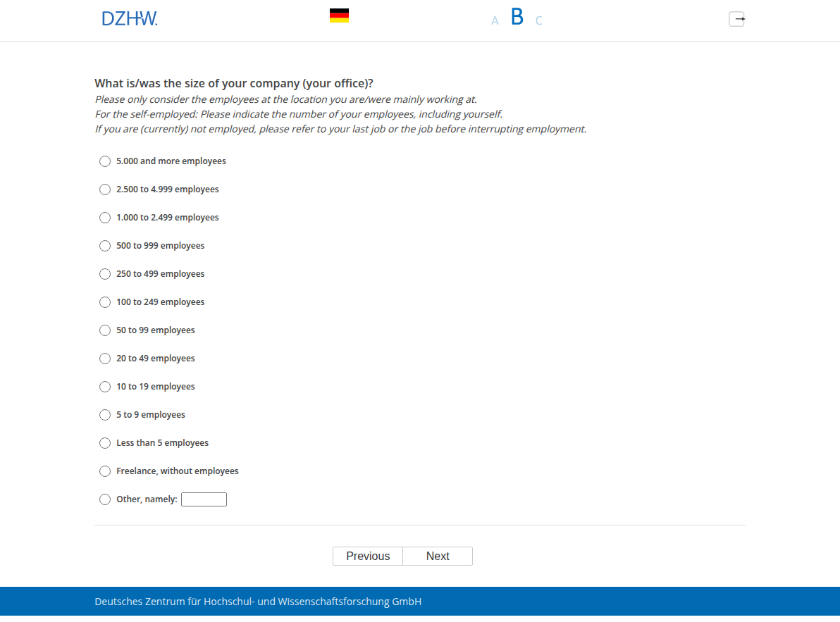Click the logout icon in the header
The image size is (840, 622).
pos(736,19)
